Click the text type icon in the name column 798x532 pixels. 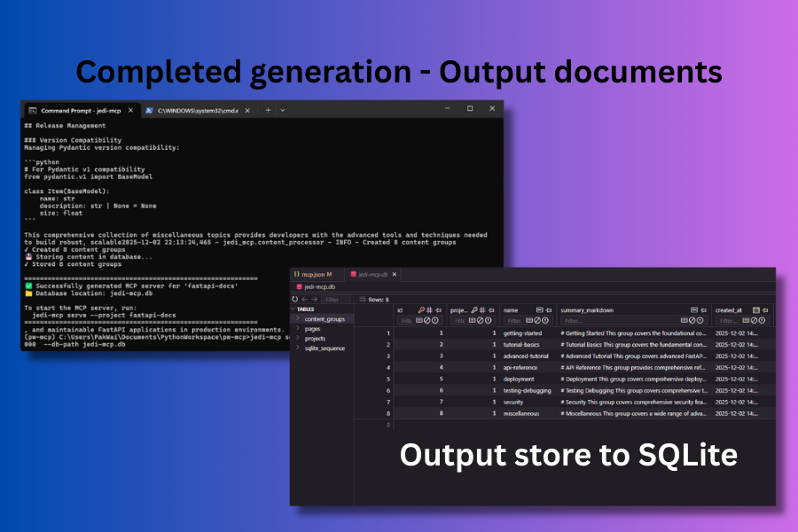(x=539, y=310)
